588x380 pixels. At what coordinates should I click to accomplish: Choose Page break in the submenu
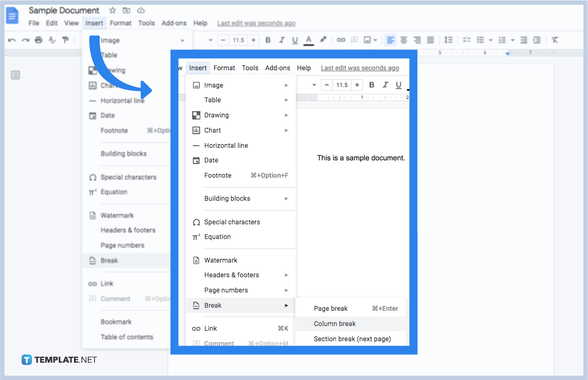pos(331,308)
